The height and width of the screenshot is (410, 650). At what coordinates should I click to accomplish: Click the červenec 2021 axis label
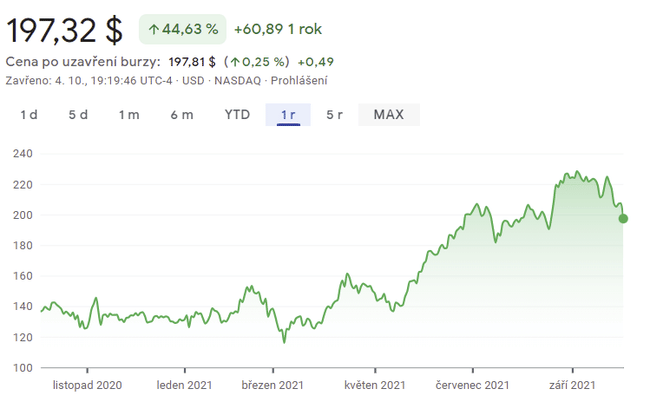473,385
